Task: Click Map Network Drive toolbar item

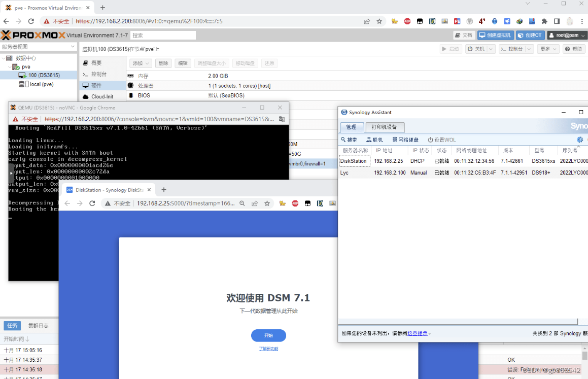Action: click(405, 140)
